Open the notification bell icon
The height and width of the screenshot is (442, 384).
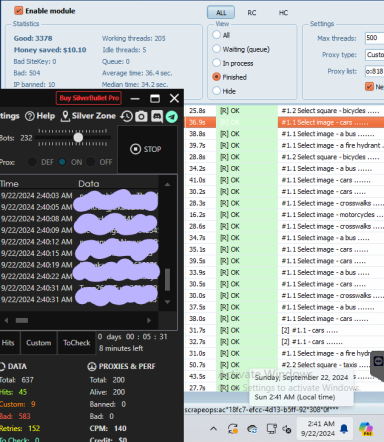click(x=344, y=429)
